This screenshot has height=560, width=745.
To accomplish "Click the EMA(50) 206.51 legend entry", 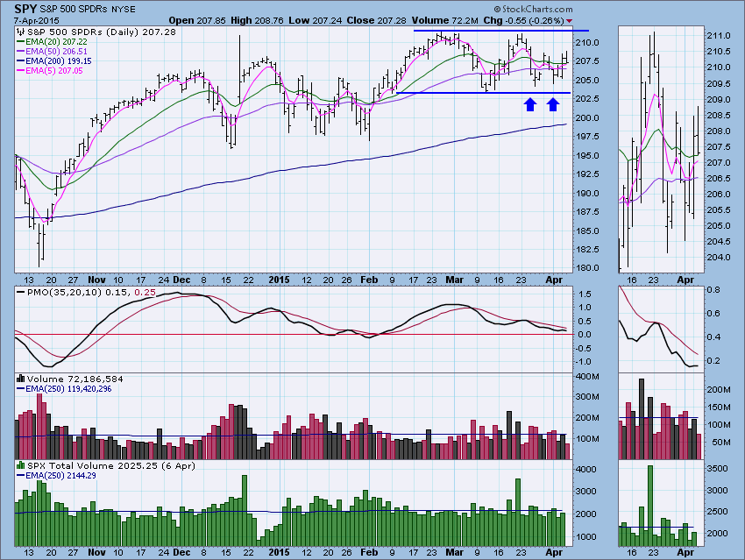I will coord(57,52).
